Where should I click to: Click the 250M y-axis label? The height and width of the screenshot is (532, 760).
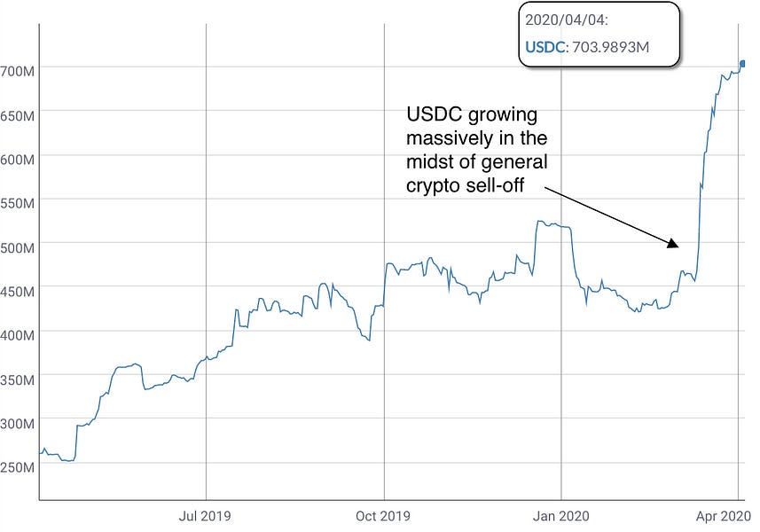[18, 467]
